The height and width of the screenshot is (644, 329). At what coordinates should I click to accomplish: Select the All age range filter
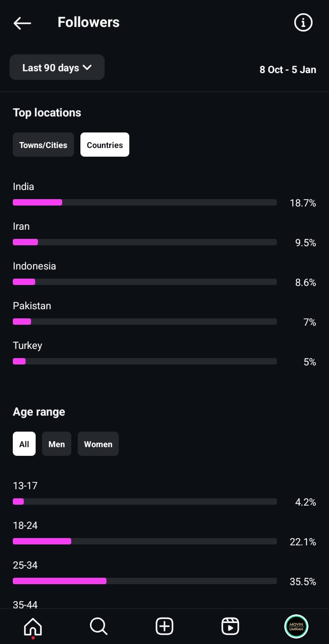(x=24, y=444)
